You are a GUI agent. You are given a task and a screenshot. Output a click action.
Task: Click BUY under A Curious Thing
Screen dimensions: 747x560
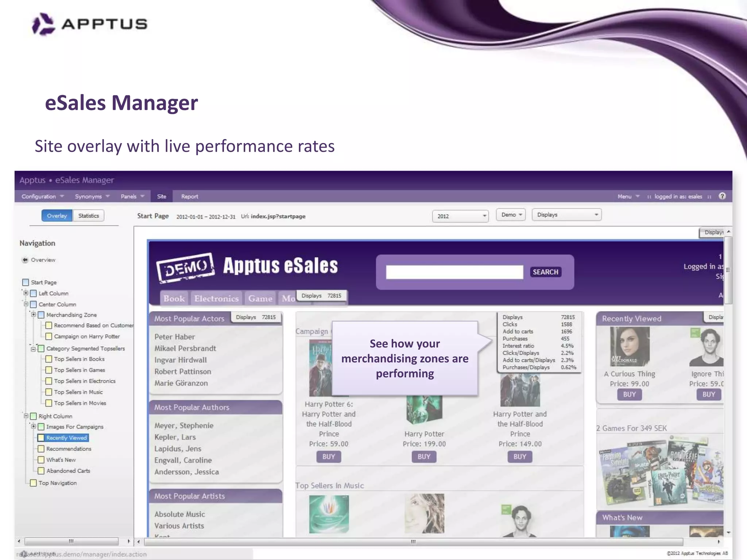click(629, 394)
